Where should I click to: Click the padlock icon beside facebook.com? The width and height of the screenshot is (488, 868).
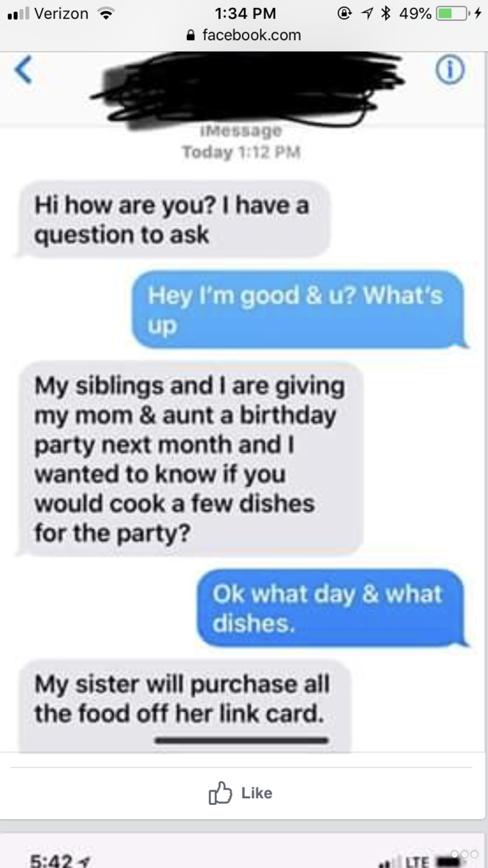tap(192, 35)
